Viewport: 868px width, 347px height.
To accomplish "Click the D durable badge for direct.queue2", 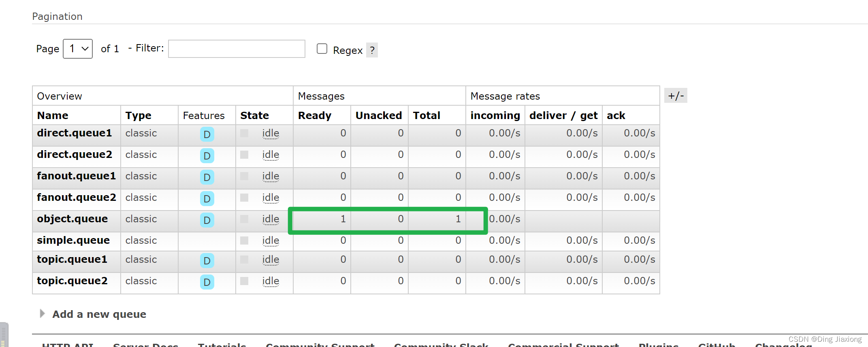I will click(x=207, y=156).
